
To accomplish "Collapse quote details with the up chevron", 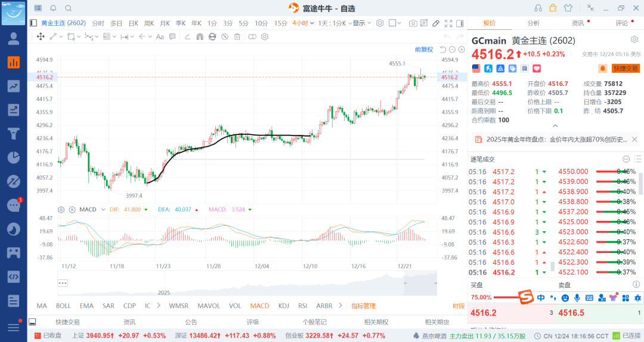I will coord(555,126).
